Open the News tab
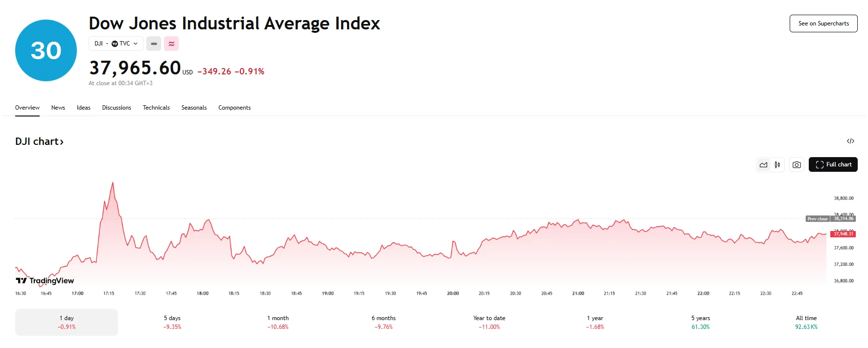 tap(58, 107)
